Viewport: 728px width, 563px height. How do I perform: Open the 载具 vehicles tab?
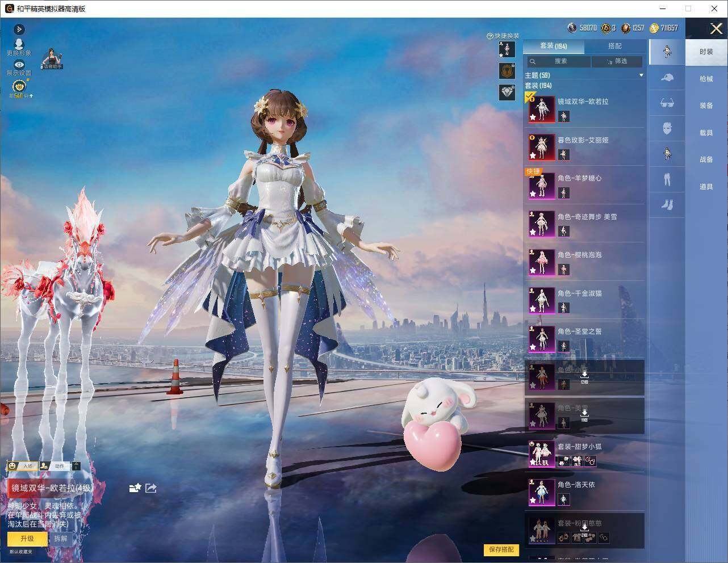tap(706, 133)
